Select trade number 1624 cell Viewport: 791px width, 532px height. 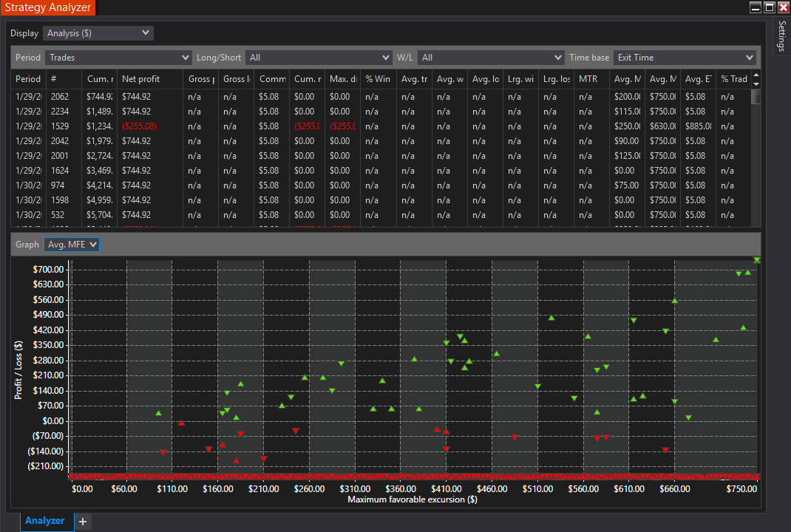(64, 171)
